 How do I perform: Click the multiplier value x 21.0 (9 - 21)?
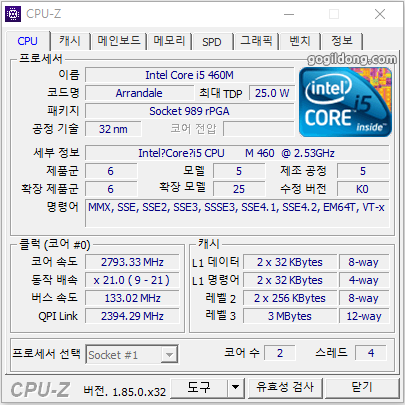click(132, 280)
